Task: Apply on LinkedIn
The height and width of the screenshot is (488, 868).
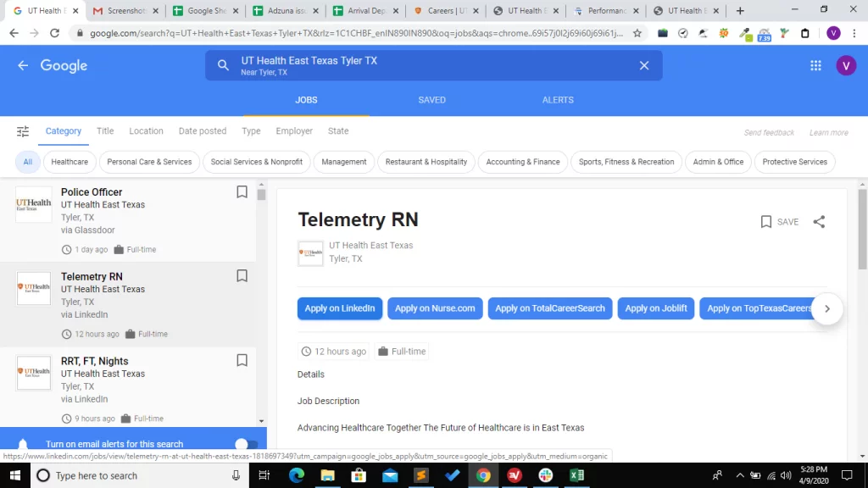Action: 339,308
